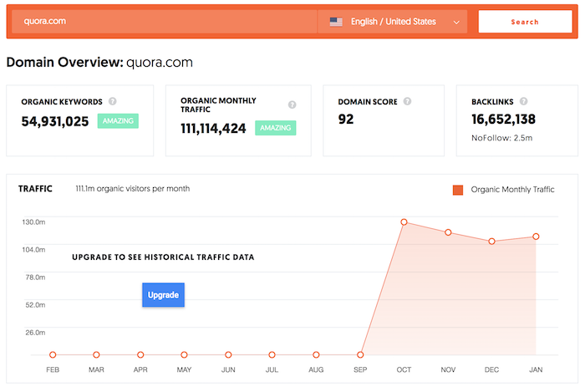Click the Organic Monthly Traffic legend color swatch
This screenshot has height=392, width=585.
(458, 190)
